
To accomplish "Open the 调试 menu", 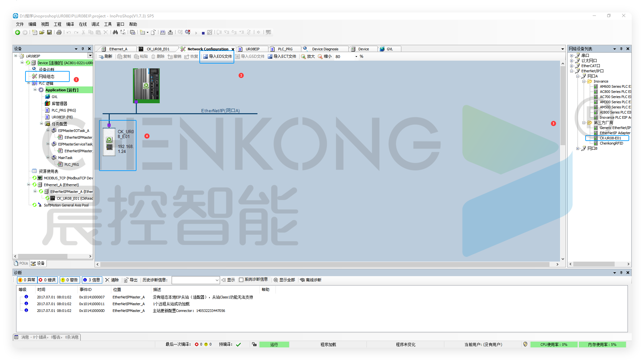I will coord(95,24).
